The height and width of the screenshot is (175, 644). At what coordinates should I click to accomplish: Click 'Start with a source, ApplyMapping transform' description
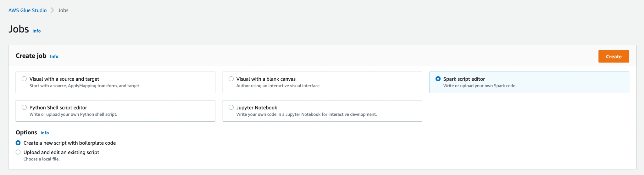(x=85, y=86)
